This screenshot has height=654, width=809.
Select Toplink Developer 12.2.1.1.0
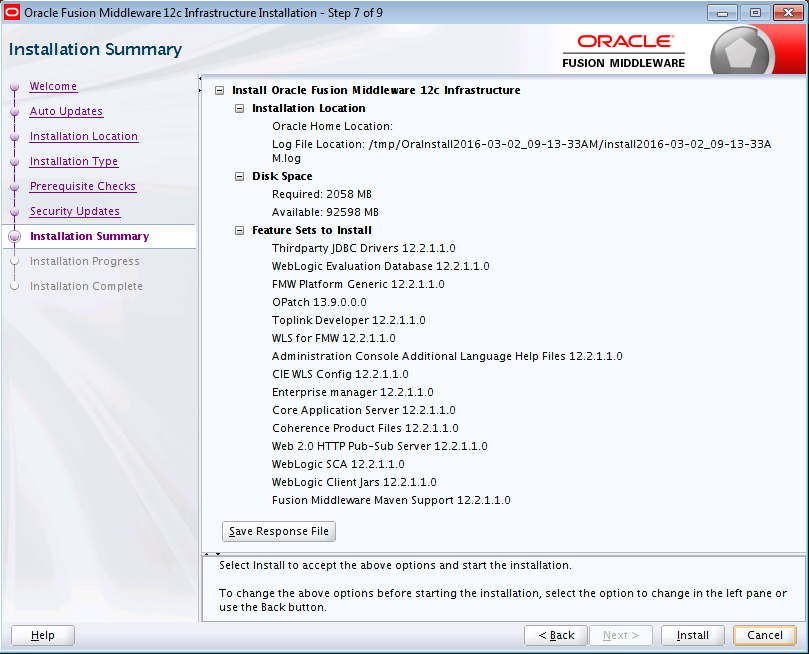pos(349,321)
